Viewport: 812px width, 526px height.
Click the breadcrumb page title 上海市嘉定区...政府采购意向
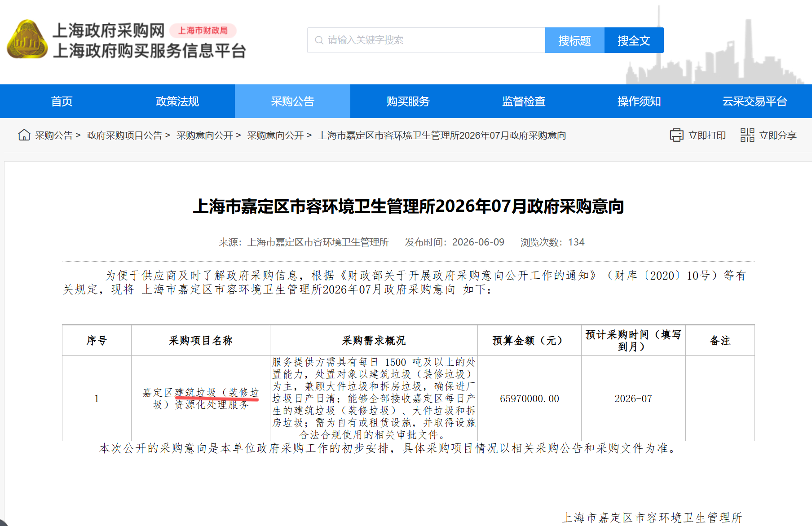442,136
